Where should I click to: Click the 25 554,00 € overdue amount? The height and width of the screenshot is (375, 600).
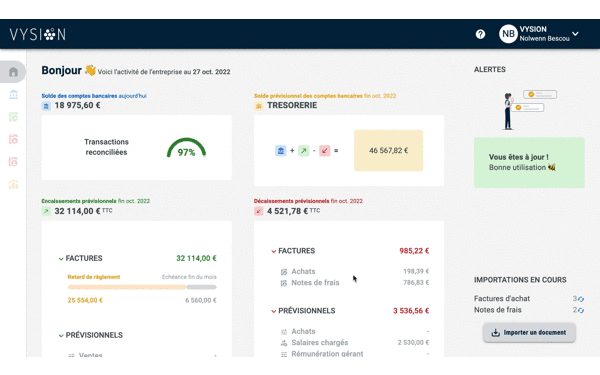[85, 300]
